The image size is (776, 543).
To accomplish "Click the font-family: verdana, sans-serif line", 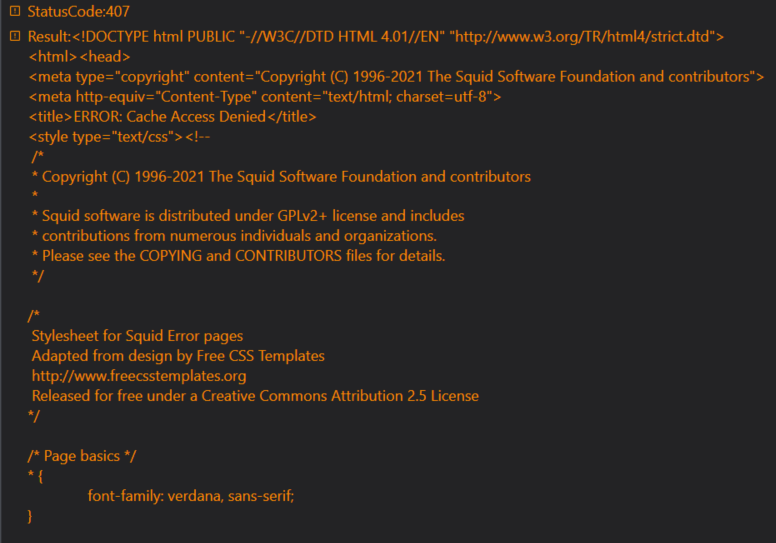I will (x=191, y=495).
